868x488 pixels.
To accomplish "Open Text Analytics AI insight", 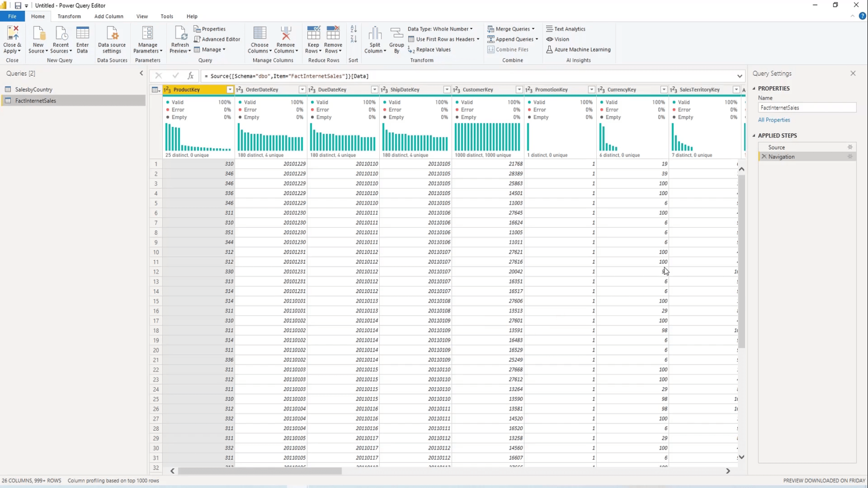I will pyautogui.click(x=566, y=29).
